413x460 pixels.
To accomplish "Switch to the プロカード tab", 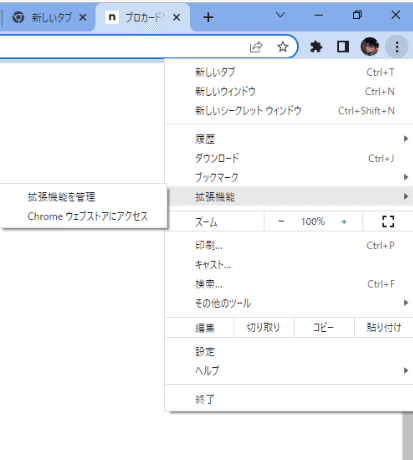I will (143, 17).
